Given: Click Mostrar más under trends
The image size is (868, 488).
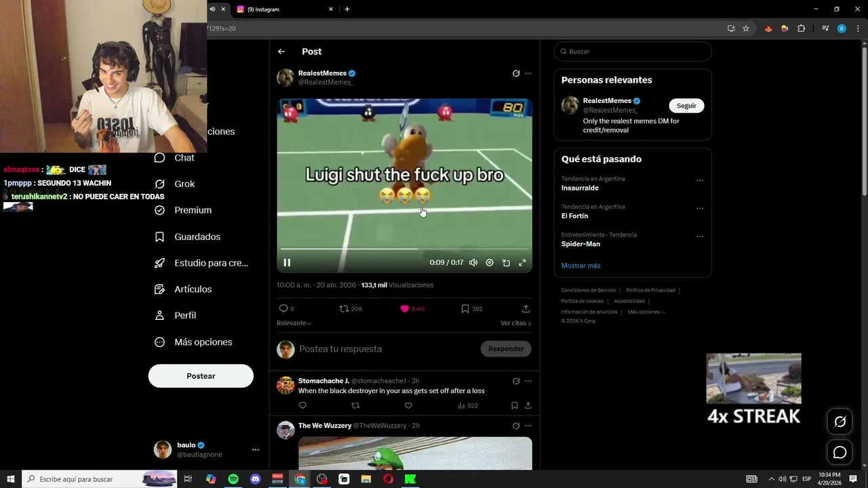Looking at the screenshot, I should (x=581, y=266).
